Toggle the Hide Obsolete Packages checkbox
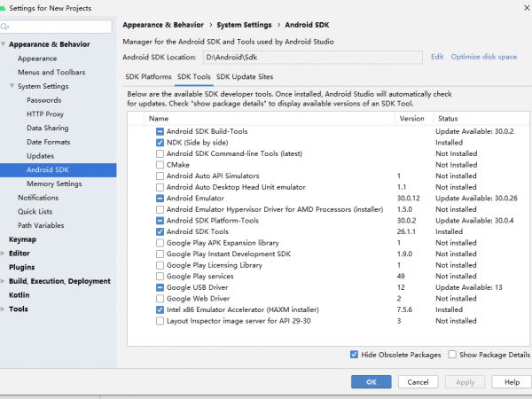This screenshot has width=532, height=399. 355,355
